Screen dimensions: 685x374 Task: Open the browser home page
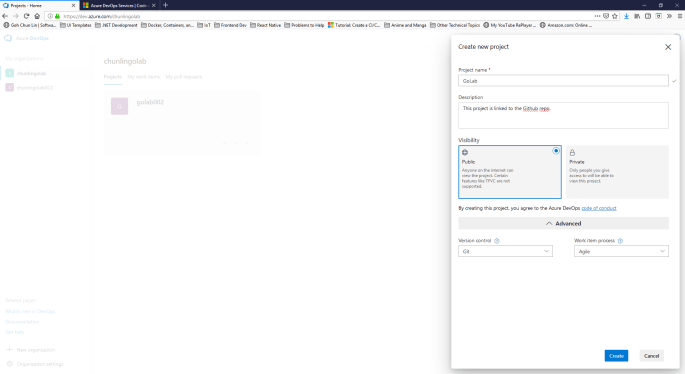[x=37, y=16]
